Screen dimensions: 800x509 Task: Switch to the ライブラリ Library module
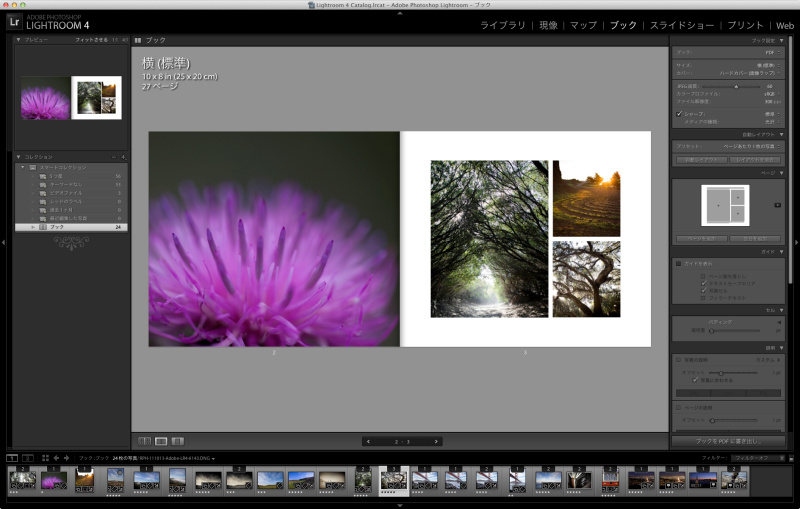(503, 25)
